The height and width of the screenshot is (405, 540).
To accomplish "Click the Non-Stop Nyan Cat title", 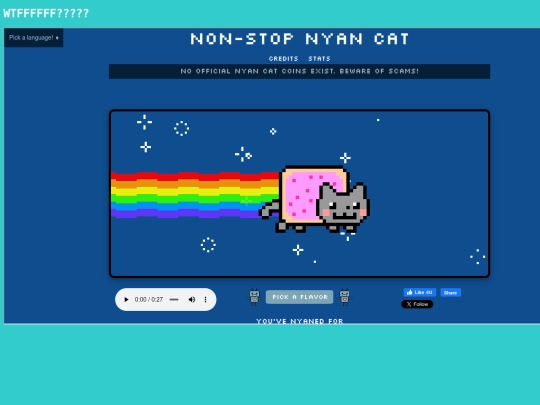I will pos(300,39).
